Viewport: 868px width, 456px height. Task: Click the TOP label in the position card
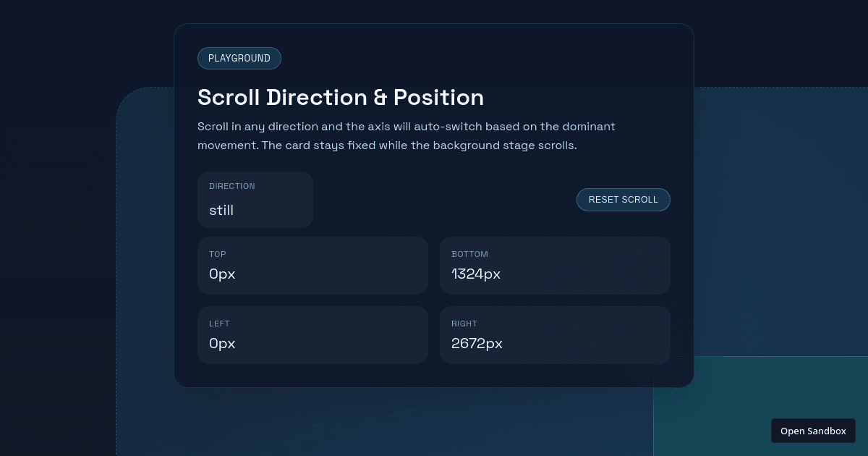tap(218, 254)
